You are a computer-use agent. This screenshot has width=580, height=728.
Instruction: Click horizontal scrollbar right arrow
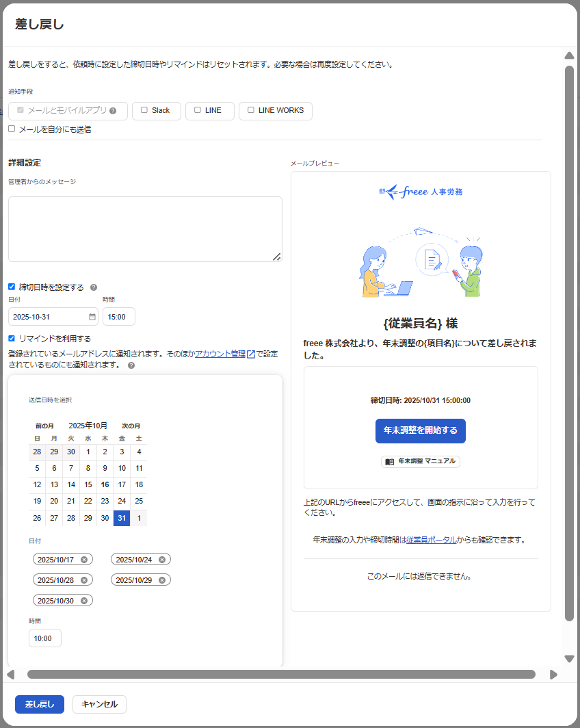tap(553, 674)
